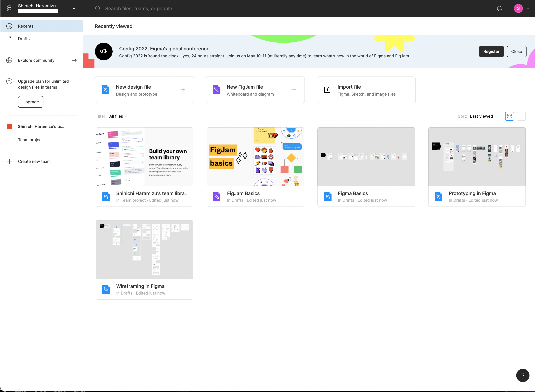Click Wireframing in Figma file type icon
Image resolution: width=535 pixels, height=392 pixels.
tap(106, 289)
